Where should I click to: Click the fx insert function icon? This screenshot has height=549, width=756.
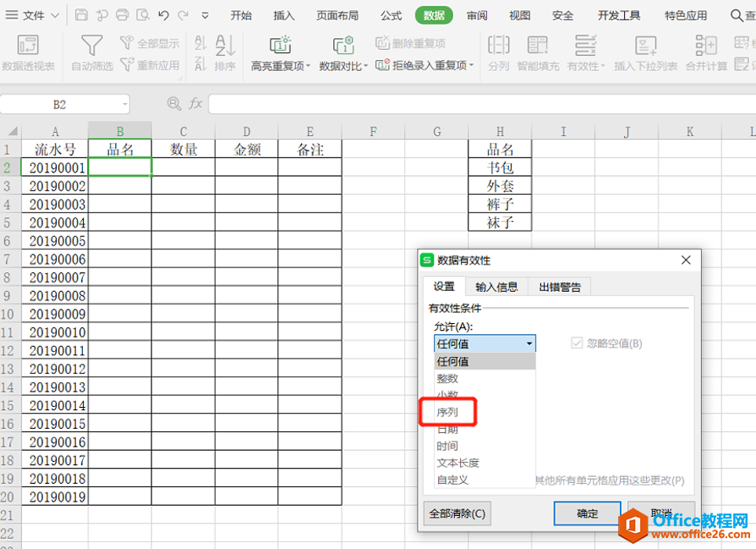pos(195,103)
